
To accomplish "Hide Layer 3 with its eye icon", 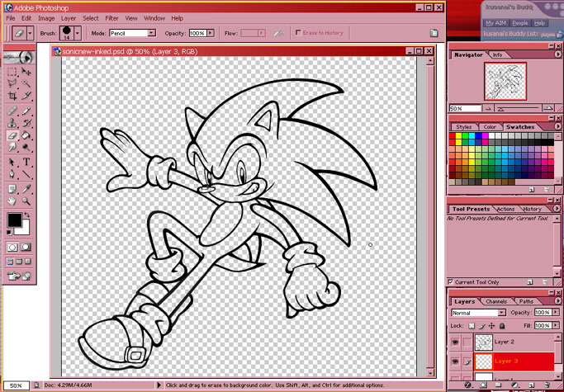I will [455, 361].
